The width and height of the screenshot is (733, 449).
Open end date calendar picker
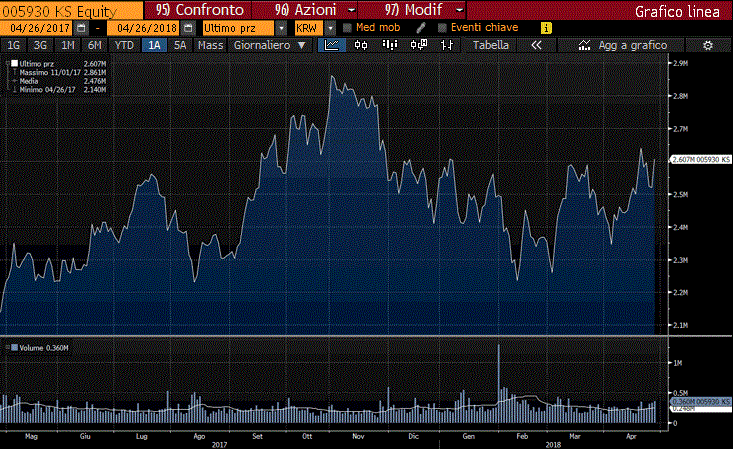(188, 28)
